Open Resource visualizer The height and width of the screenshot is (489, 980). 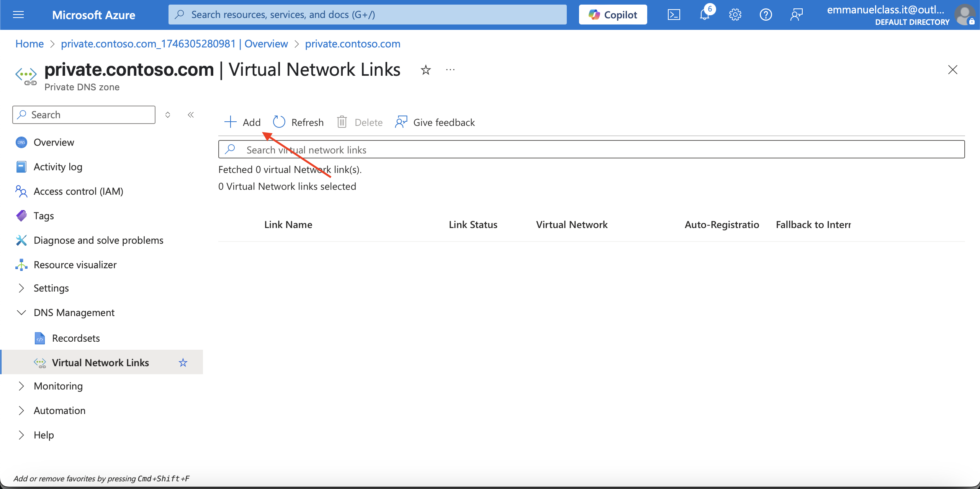(x=75, y=265)
